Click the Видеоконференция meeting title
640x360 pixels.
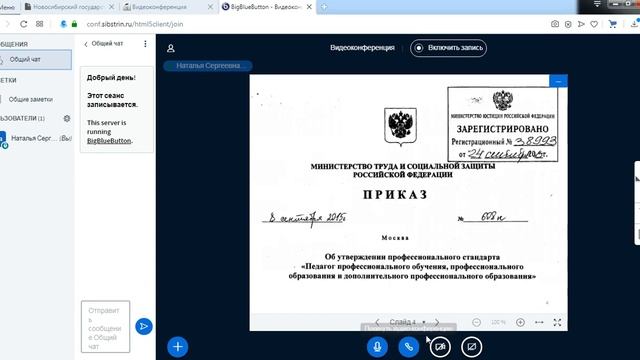[362, 48]
